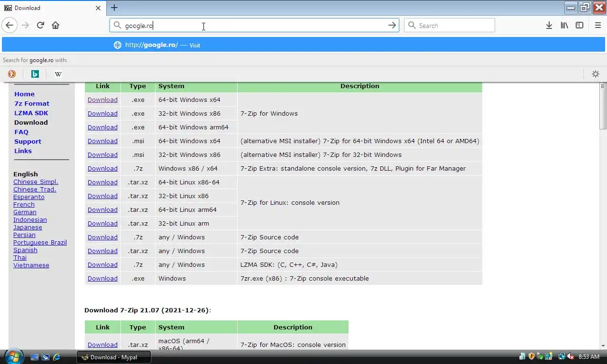
Task: Switch language to Spanish
Action: [x=25, y=250]
